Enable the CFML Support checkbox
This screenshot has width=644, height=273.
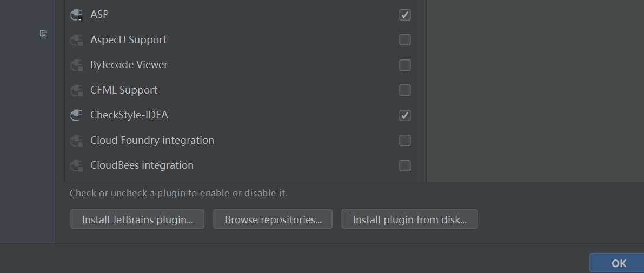[x=404, y=90]
